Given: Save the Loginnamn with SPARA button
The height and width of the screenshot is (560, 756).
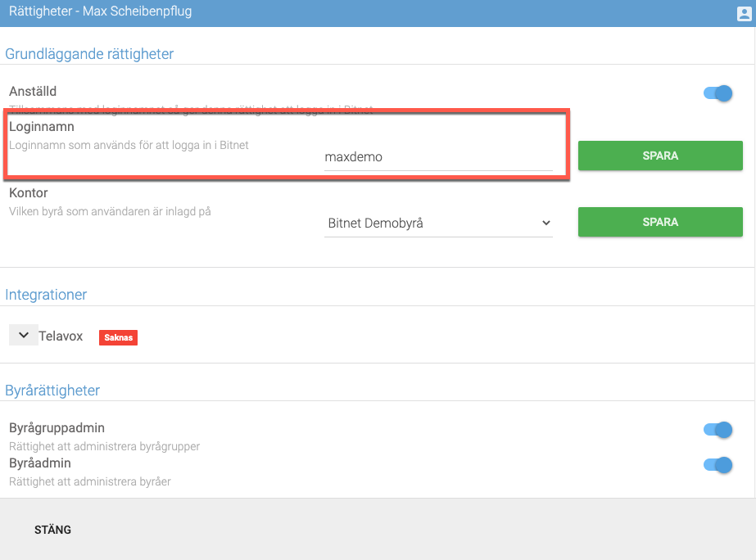Looking at the screenshot, I should point(660,156).
